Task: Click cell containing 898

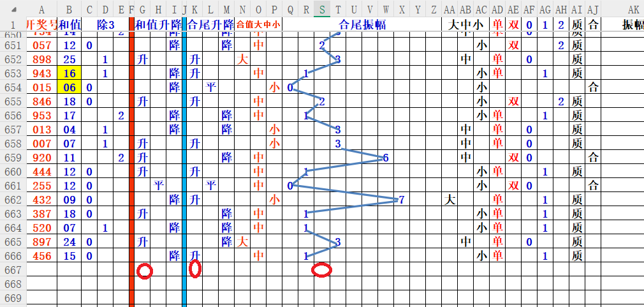Action: pyautogui.click(x=42, y=59)
